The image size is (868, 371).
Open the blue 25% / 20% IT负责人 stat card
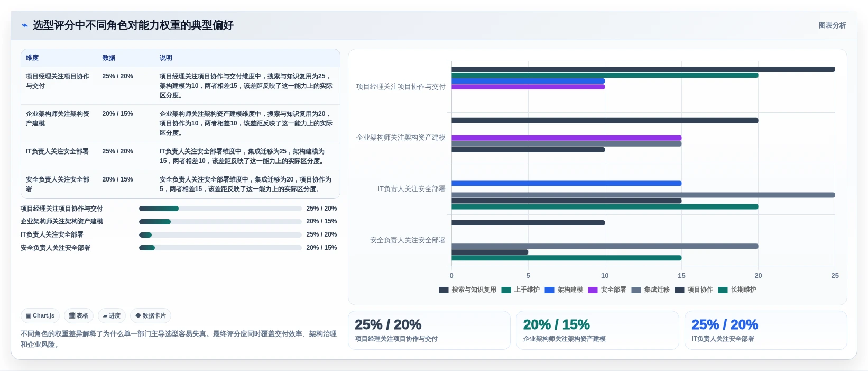point(765,330)
